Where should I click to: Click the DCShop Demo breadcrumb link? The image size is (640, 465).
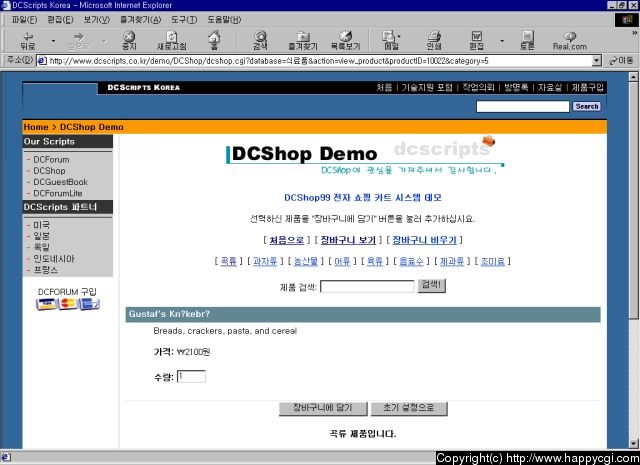click(91, 127)
